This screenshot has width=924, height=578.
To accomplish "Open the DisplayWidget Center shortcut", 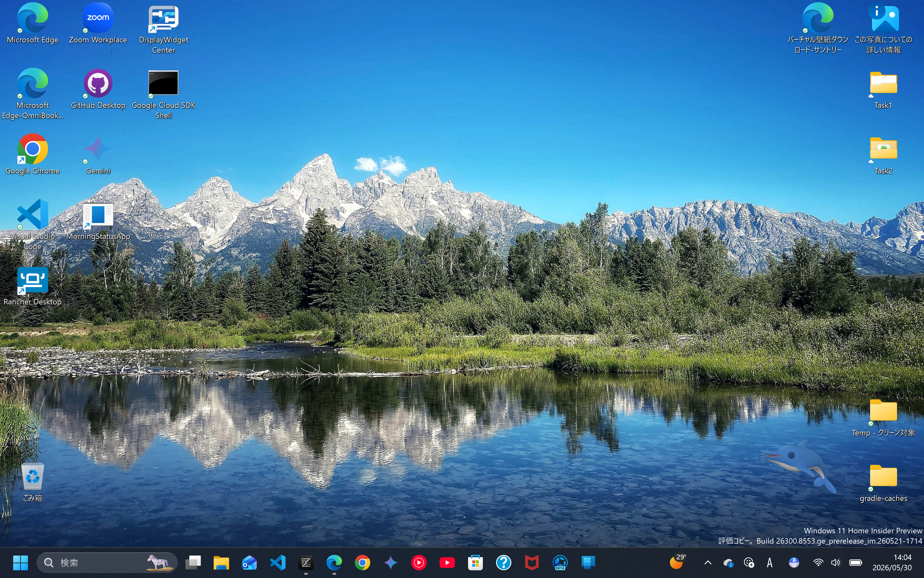I will [163, 28].
